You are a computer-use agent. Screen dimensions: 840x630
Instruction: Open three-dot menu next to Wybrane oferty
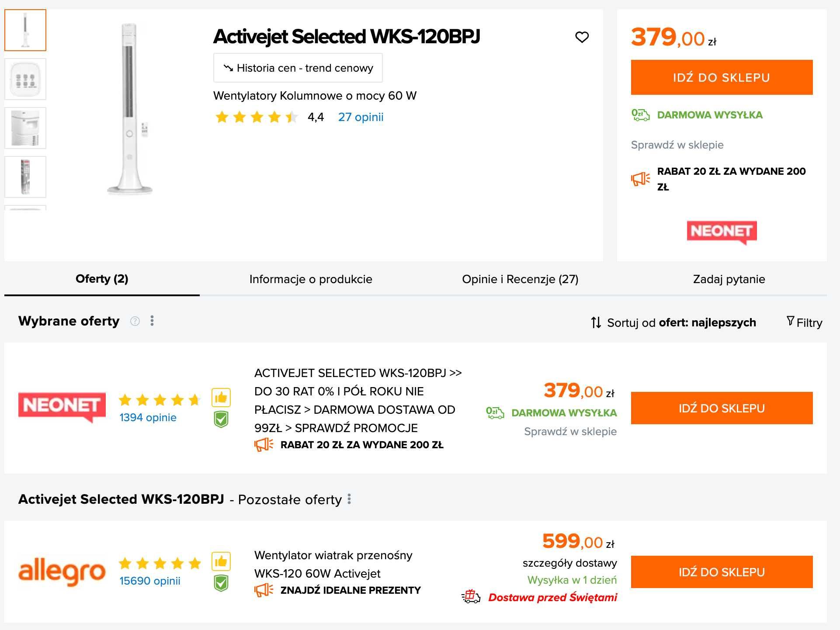[152, 321]
